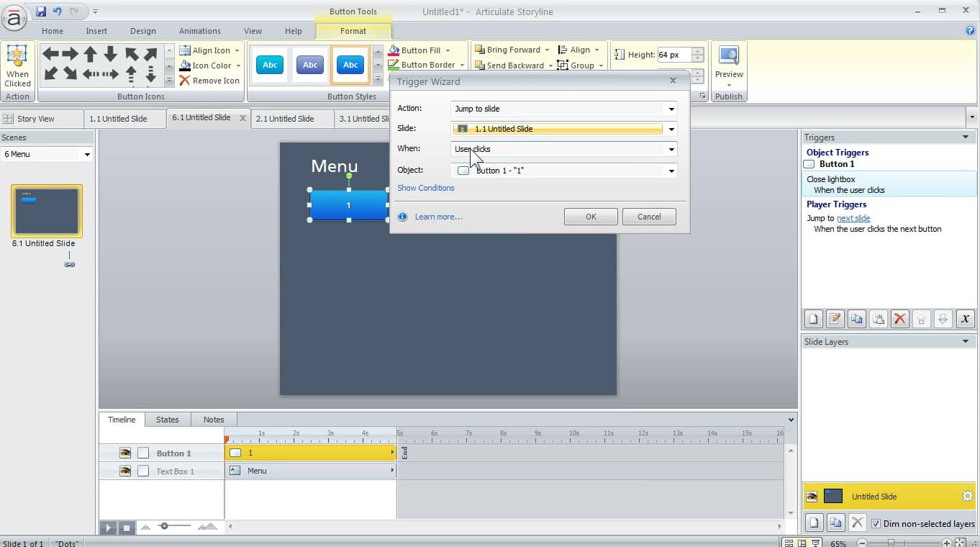The height and width of the screenshot is (547, 980).
Task: Delete the selected trigger with red X
Action: pyautogui.click(x=899, y=319)
